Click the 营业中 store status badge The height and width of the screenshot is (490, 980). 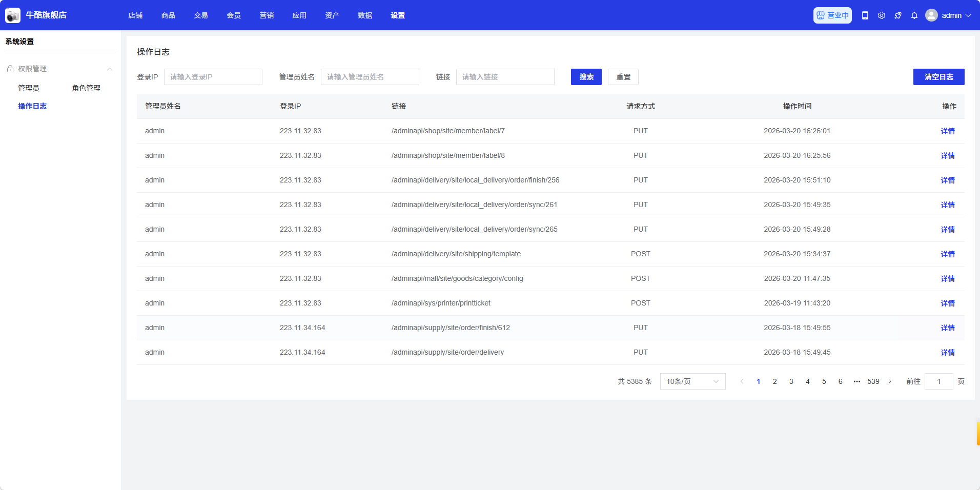coord(832,15)
